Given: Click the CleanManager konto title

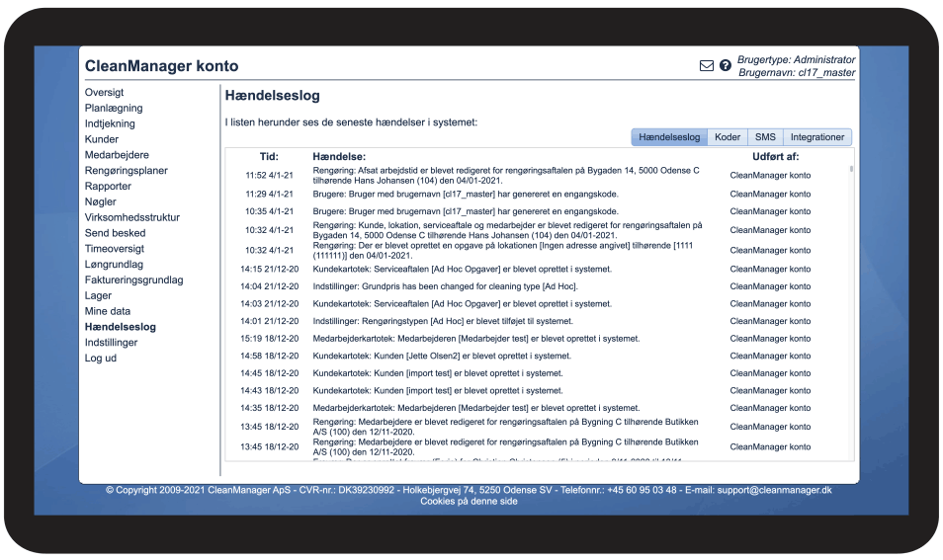Looking at the screenshot, I should pos(161,66).
